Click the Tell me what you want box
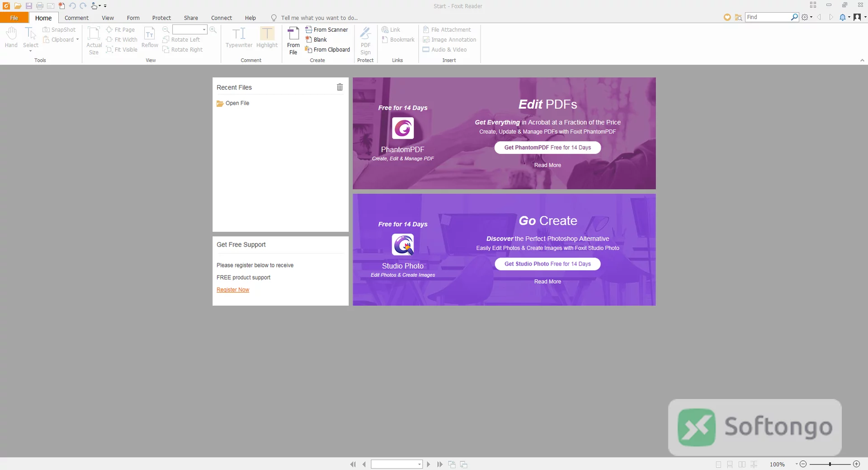The width and height of the screenshot is (868, 470). click(x=319, y=18)
